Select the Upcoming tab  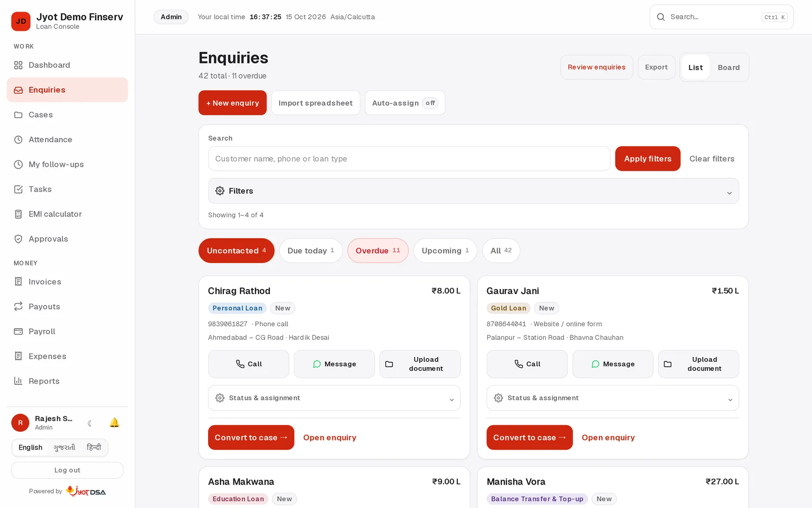pyautogui.click(x=446, y=251)
